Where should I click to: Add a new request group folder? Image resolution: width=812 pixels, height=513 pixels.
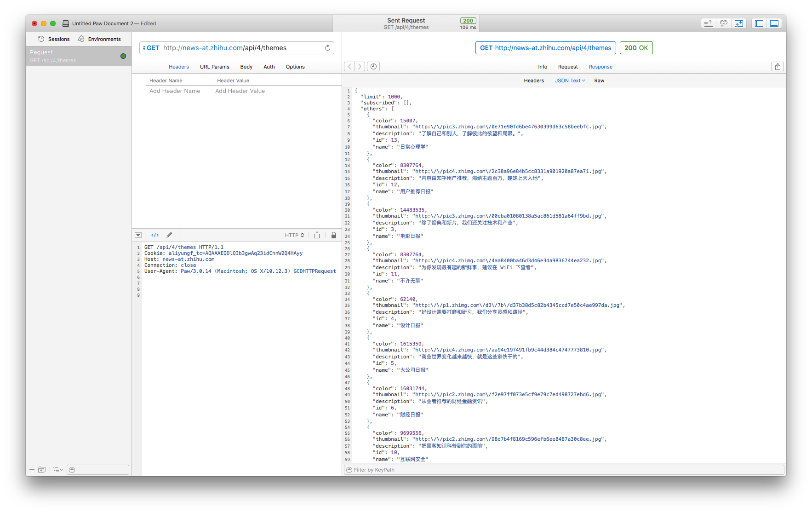click(42, 470)
